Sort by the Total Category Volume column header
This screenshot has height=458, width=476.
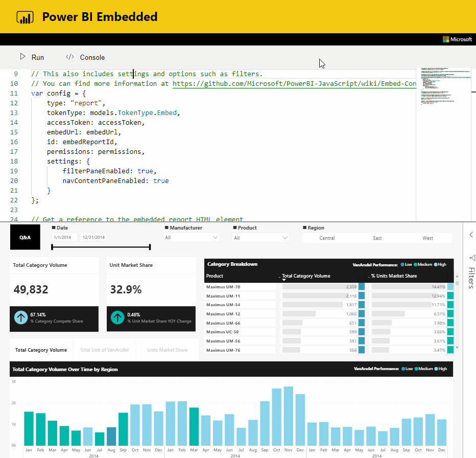pos(306,276)
